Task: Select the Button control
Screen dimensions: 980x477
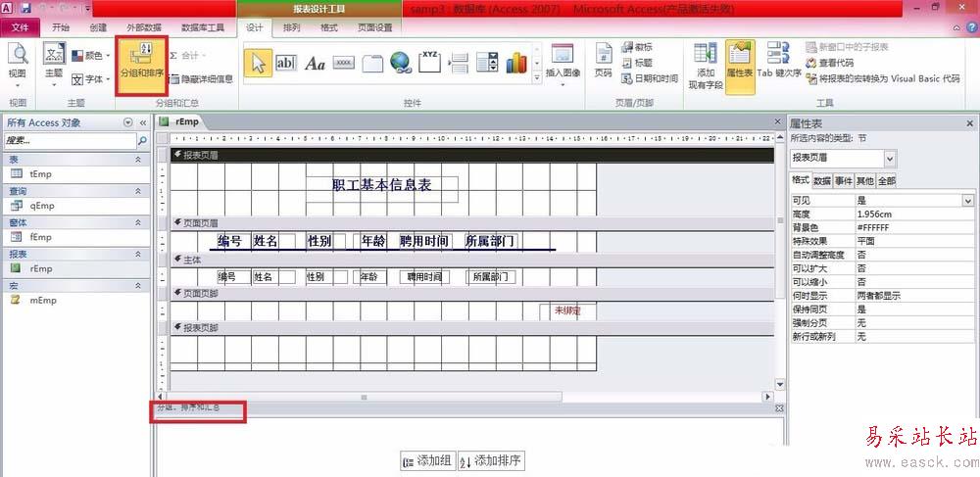Action: [x=343, y=63]
